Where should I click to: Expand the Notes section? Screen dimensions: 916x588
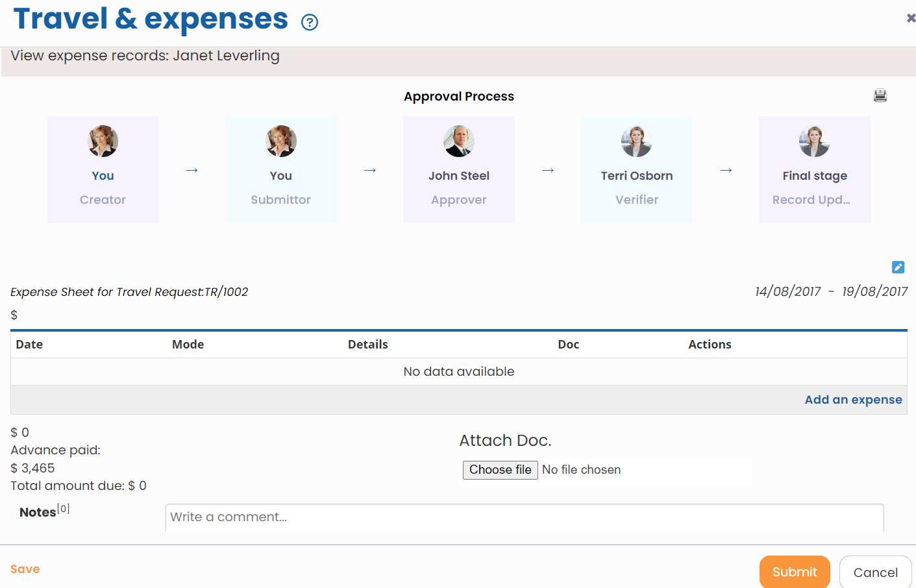pyautogui.click(x=38, y=511)
